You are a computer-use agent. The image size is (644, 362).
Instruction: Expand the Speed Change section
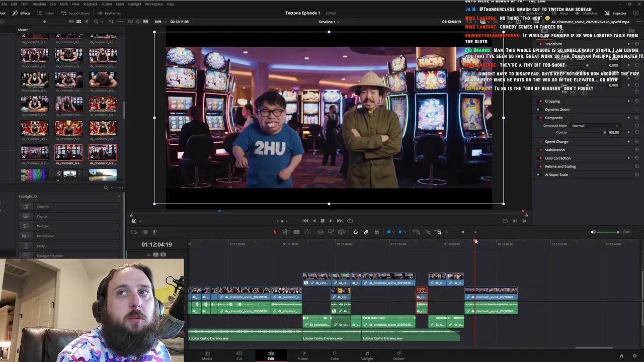(556, 142)
